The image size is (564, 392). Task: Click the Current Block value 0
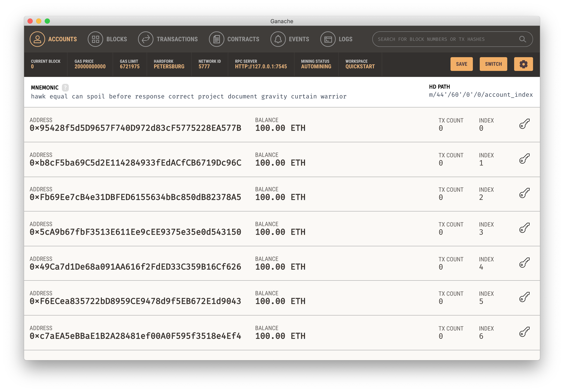pos(32,67)
